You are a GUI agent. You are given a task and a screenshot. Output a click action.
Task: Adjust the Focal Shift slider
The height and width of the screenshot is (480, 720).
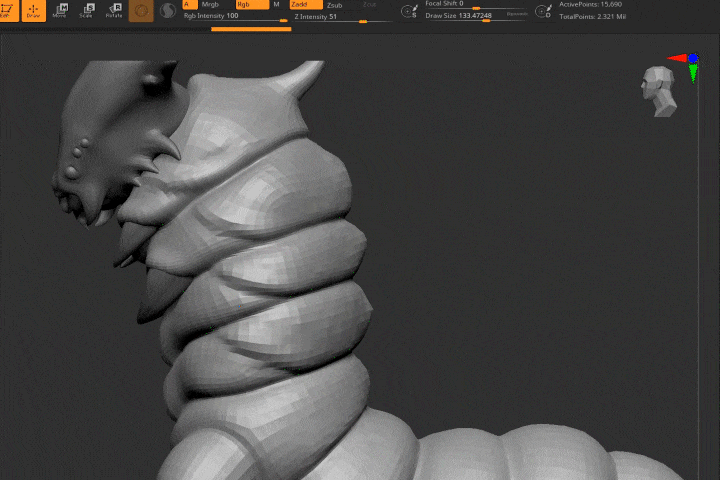pos(476,5)
